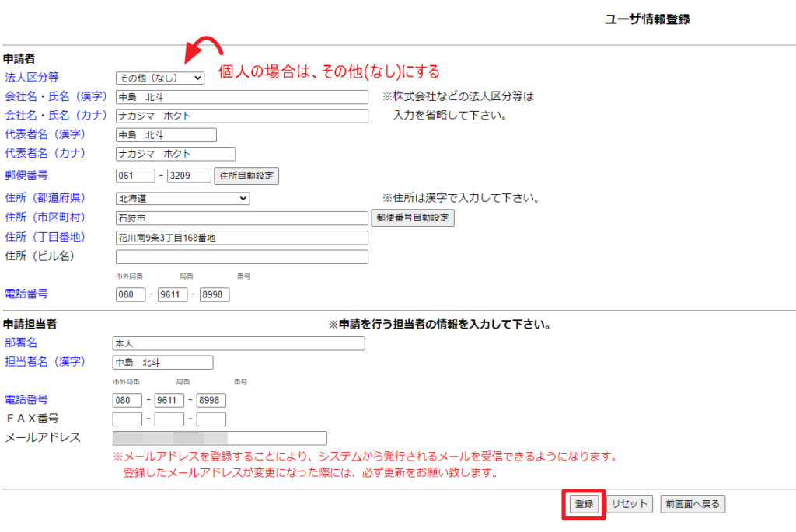Click the first empty FAX番号 box
The width and height of the screenshot is (796, 532).
coord(127,419)
